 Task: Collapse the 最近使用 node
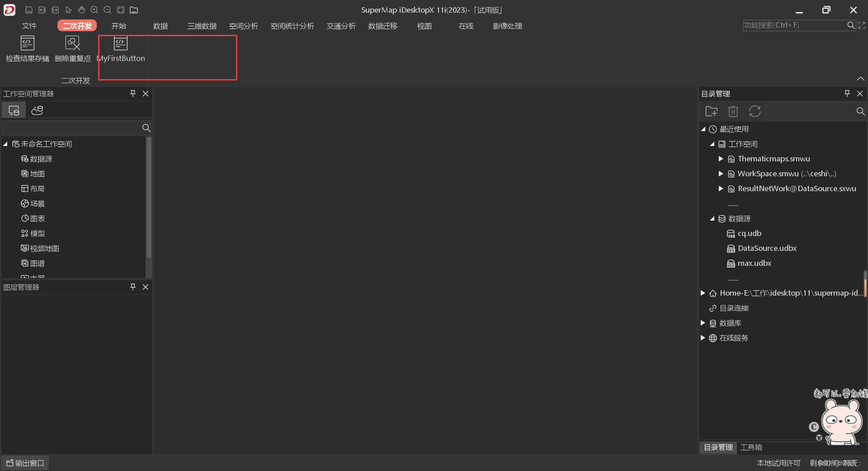coord(703,129)
